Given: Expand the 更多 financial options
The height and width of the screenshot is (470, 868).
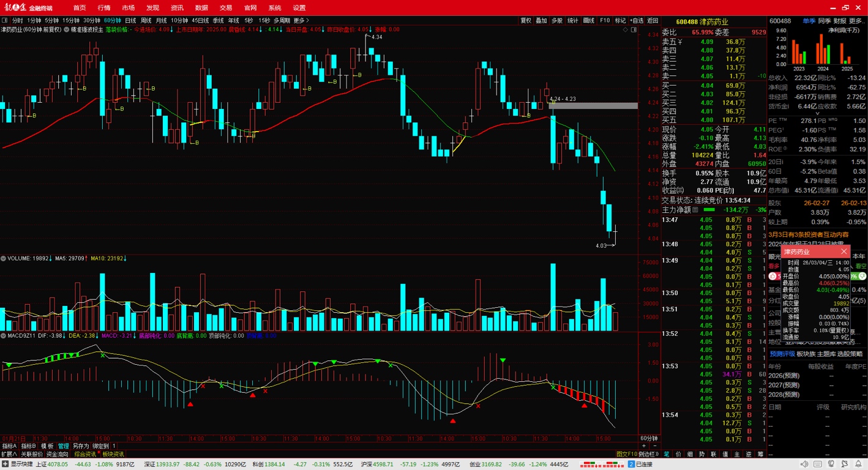Looking at the screenshot, I should click(x=857, y=21).
